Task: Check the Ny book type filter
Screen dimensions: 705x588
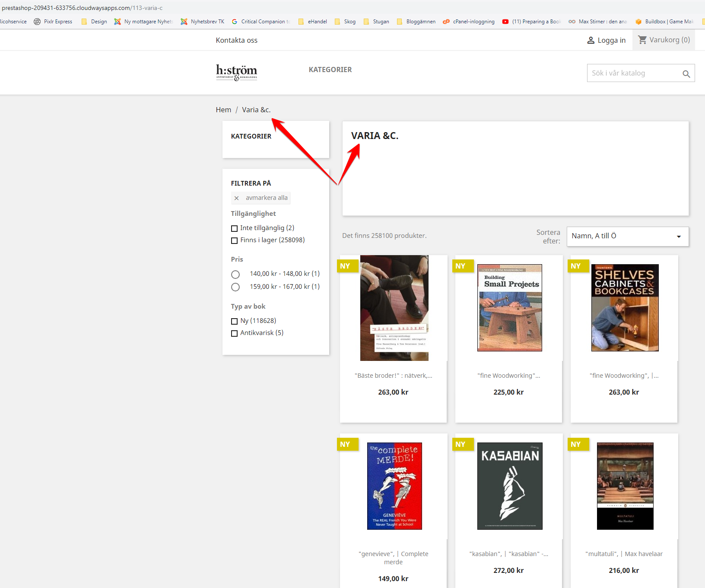Action: point(235,321)
